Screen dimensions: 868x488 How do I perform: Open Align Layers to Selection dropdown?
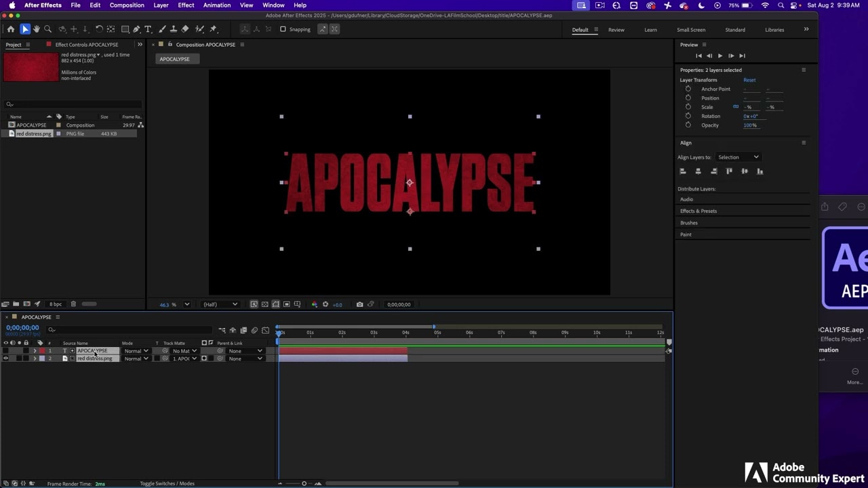point(738,157)
